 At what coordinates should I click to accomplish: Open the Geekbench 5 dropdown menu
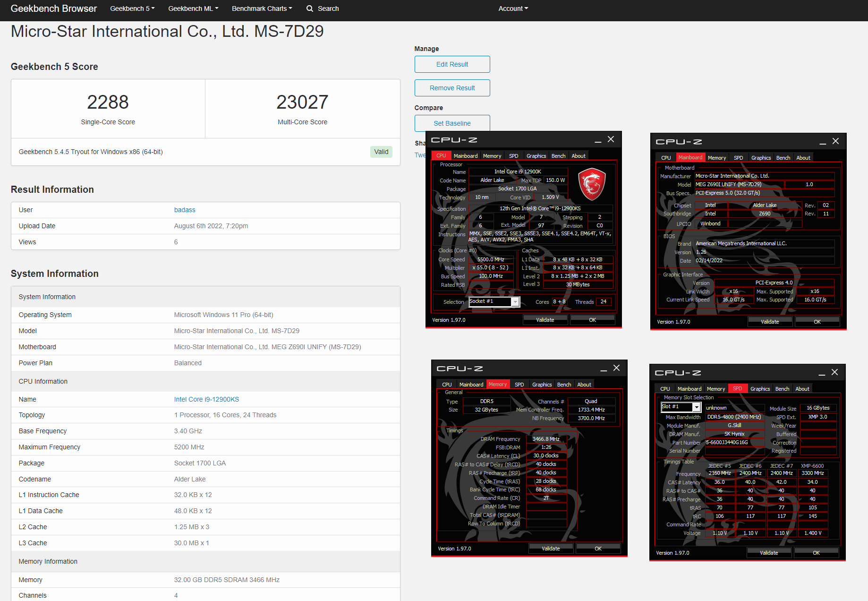[x=132, y=9]
